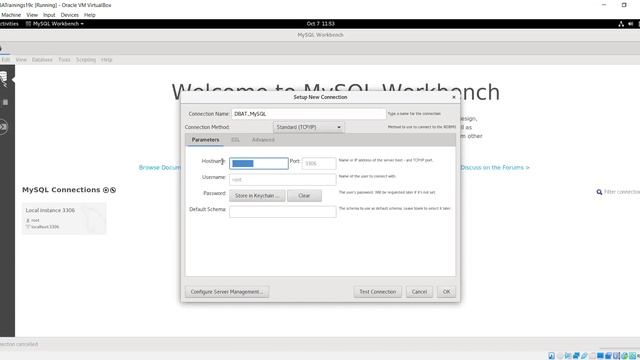Click into the Hostname field

pyautogui.click(x=259, y=163)
